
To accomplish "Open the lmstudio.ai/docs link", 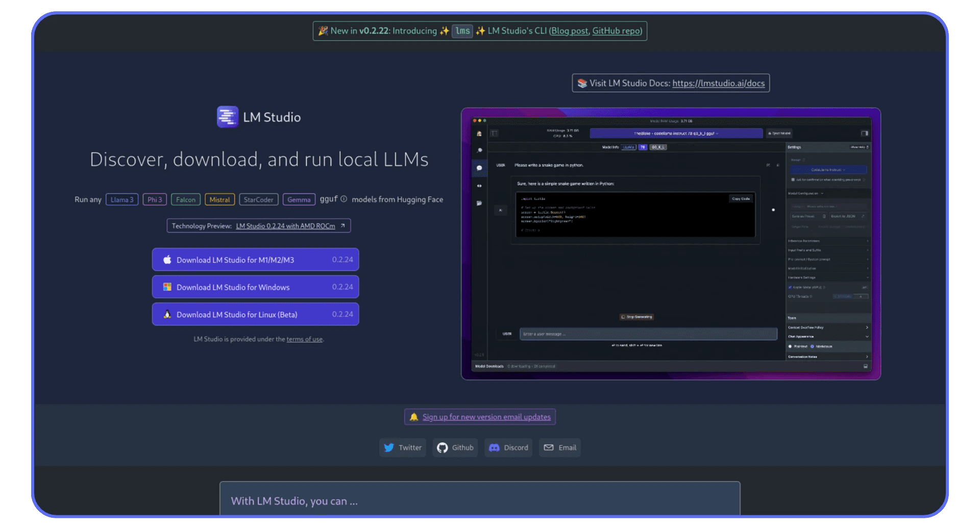I will click(719, 83).
